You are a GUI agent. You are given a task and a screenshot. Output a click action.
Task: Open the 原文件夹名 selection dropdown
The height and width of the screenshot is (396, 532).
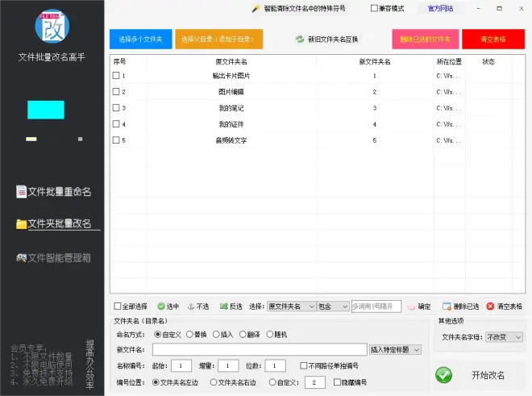click(291, 306)
